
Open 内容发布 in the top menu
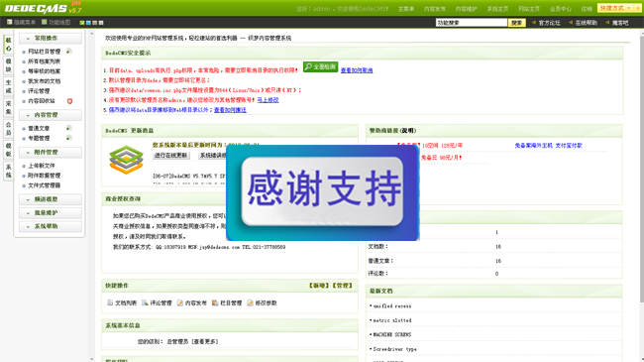click(x=435, y=9)
